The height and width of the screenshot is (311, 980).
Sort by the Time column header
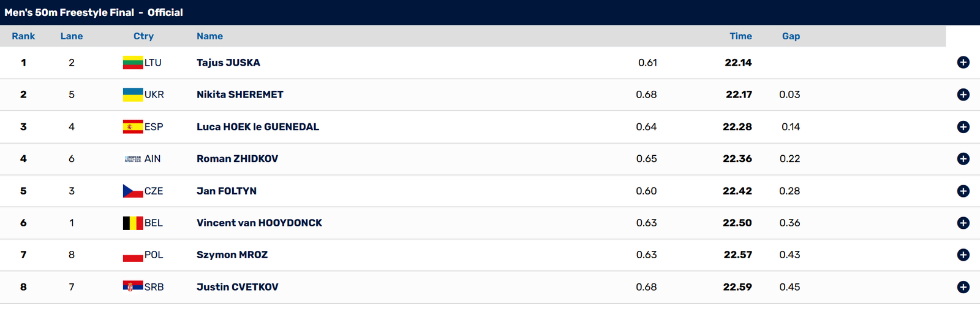pos(741,36)
